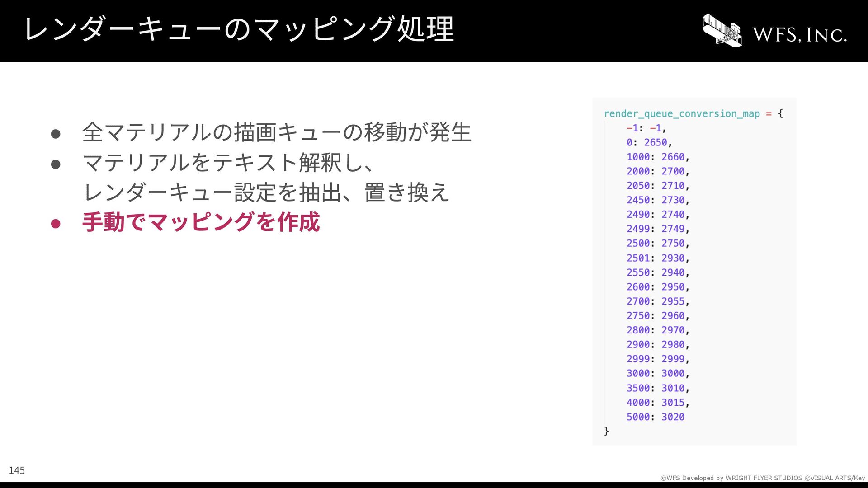The width and height of the screenshot is (868, 488).
Task: Click code line 2800: 2970
Action: tap(658, 331)
